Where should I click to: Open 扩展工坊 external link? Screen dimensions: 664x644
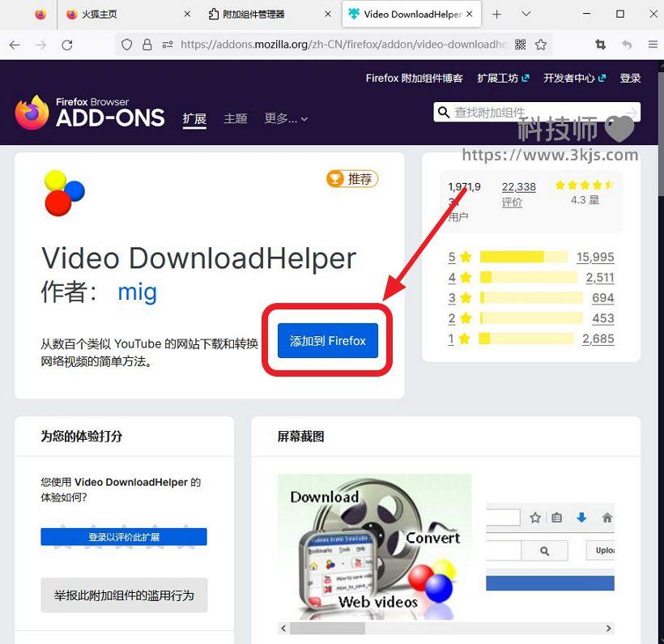[503, 78]
